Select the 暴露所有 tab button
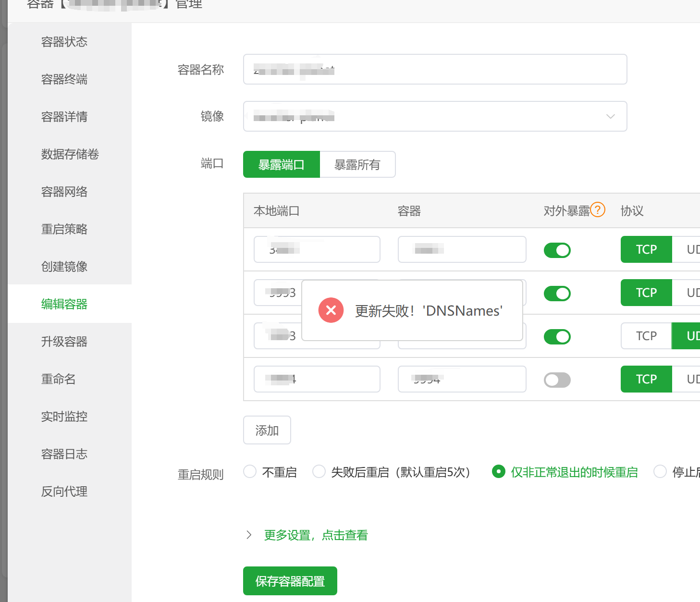 pyautogui.click(x=357, y=164)
